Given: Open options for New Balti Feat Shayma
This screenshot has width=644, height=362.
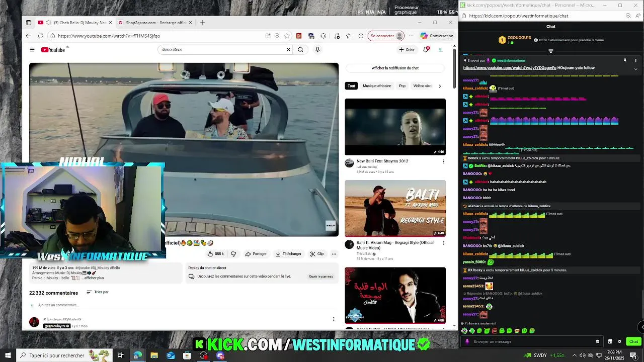Looking at the screenshot, I should click(x=443, y=161).
